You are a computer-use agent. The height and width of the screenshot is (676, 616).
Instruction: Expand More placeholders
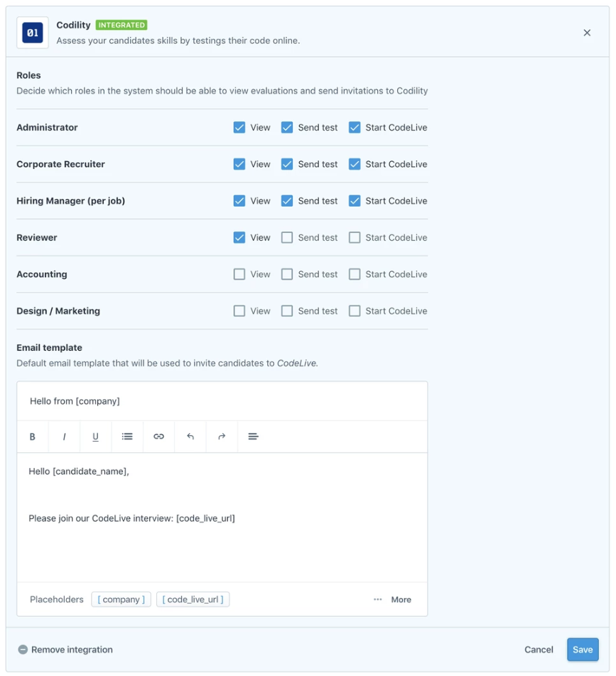pyautogui.click(x=401, y=599)
